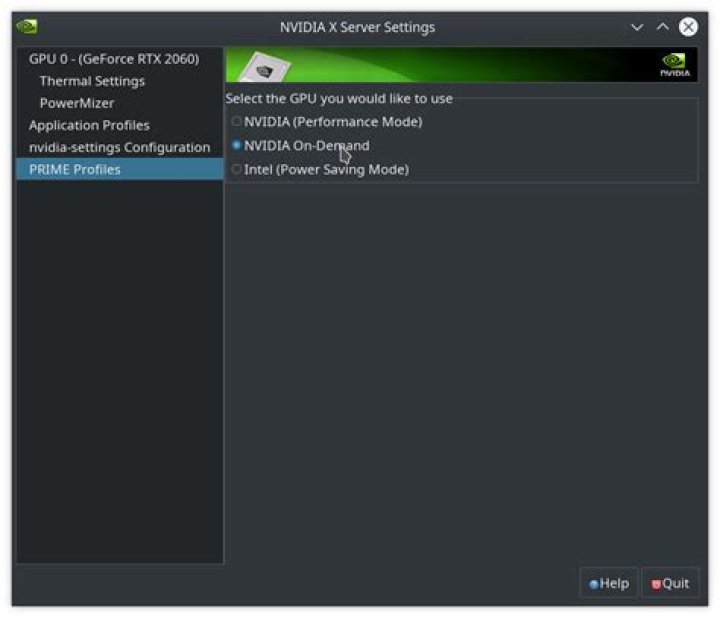This screenshot has width=720, height=618.
Task: Select PRIME Profiles in the sidebar
Action: pos(119,169)
